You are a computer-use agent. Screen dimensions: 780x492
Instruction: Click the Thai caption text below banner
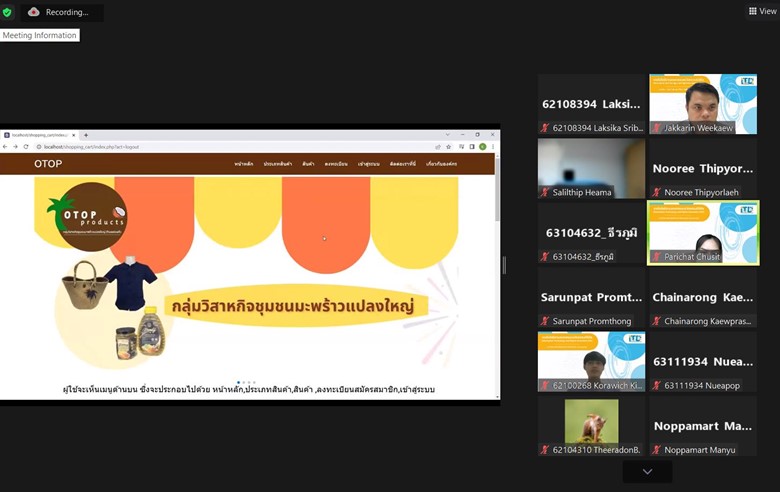tap(249, 390)
